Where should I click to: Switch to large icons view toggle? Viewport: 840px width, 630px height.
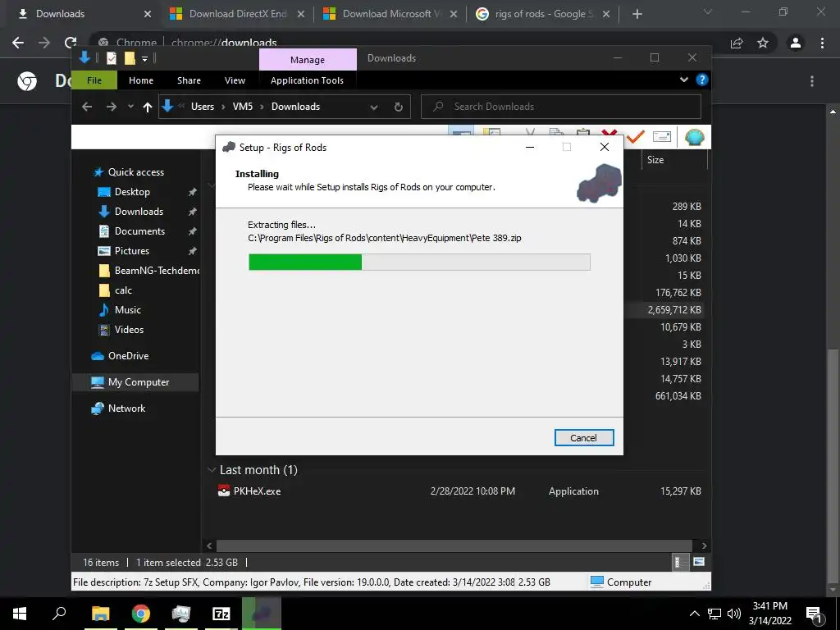pos(699,562)
